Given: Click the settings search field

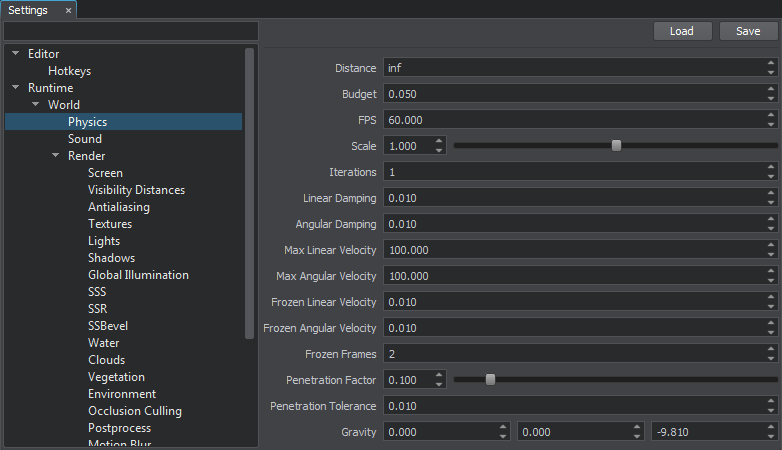Looking at the screenshot, I should click(x=131, y=31).
